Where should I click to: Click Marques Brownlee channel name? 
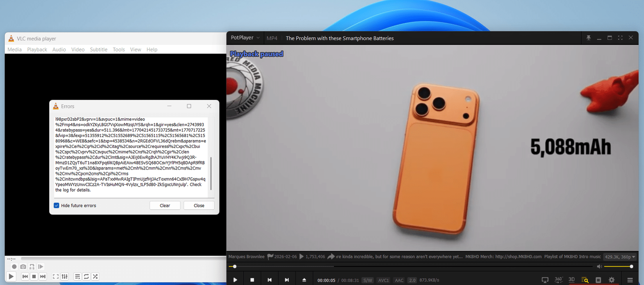[x=246, y=257]
